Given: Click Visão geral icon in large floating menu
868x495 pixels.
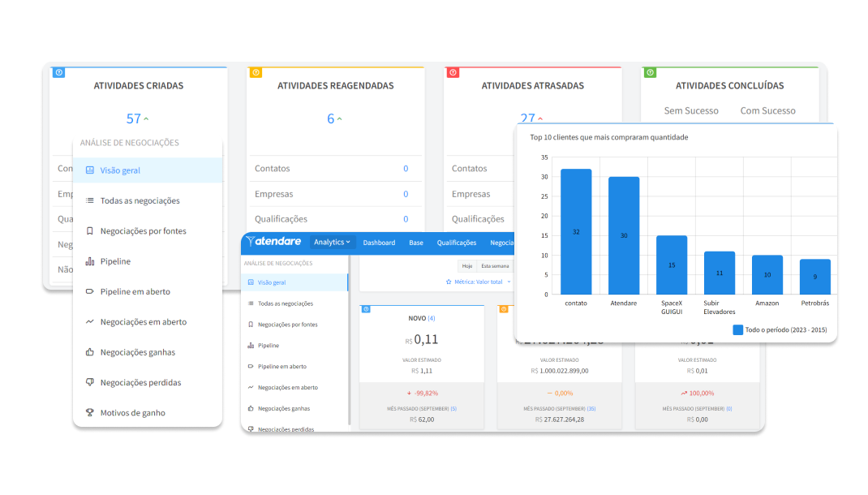Looking at the screenshot, I should (90, 170).
